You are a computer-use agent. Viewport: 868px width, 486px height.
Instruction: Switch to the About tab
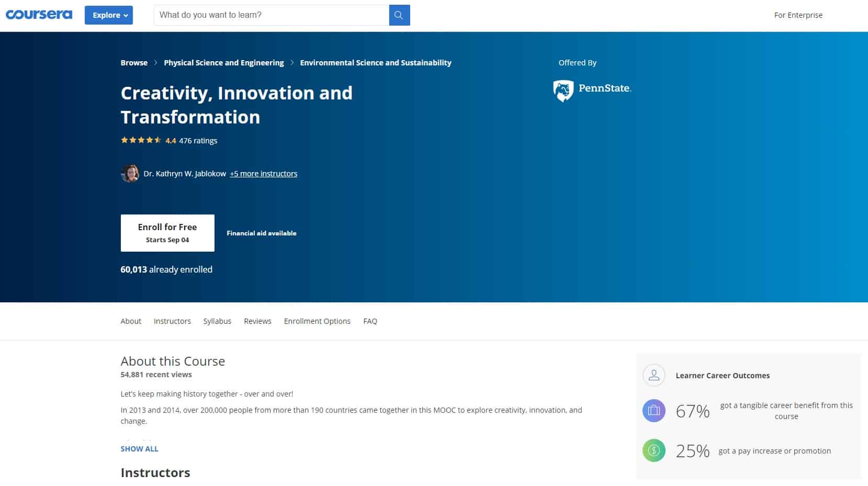[131, 321]
